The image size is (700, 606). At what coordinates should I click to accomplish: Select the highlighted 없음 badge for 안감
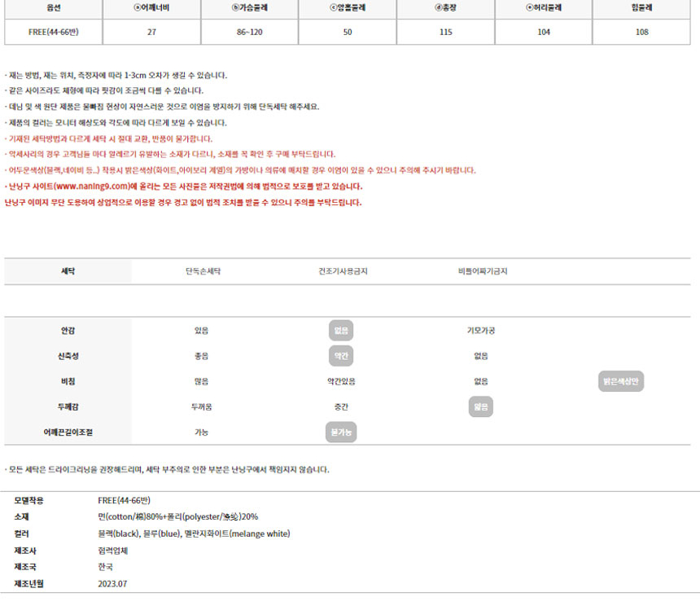coord(341,331)
